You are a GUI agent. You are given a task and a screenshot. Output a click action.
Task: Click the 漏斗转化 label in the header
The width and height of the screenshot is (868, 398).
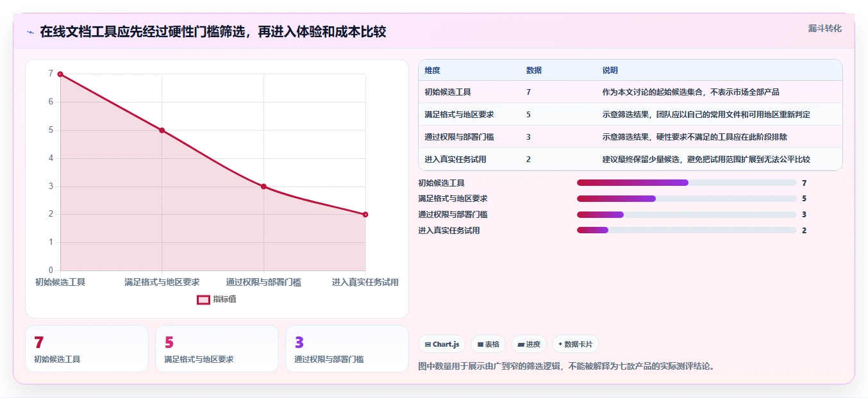tap(824, 28)
